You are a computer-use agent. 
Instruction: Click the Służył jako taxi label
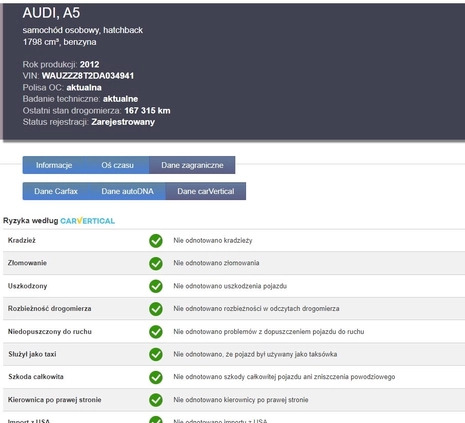[32, 354]
